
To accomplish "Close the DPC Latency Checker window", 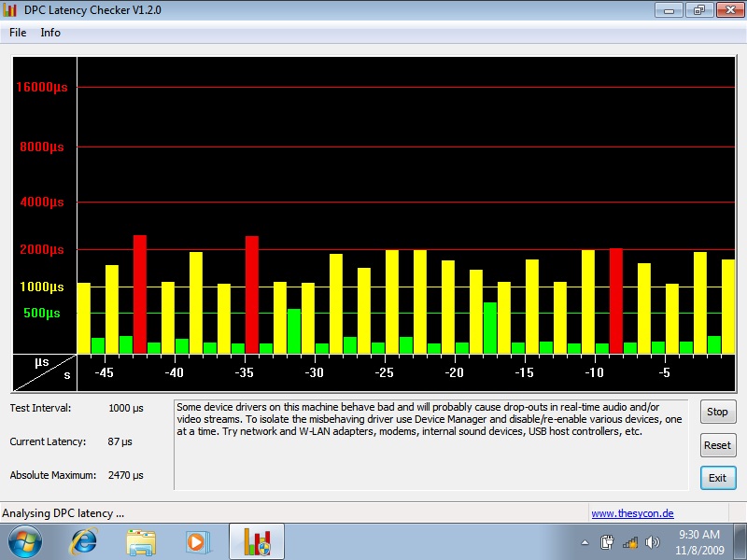I will [730, 9].
